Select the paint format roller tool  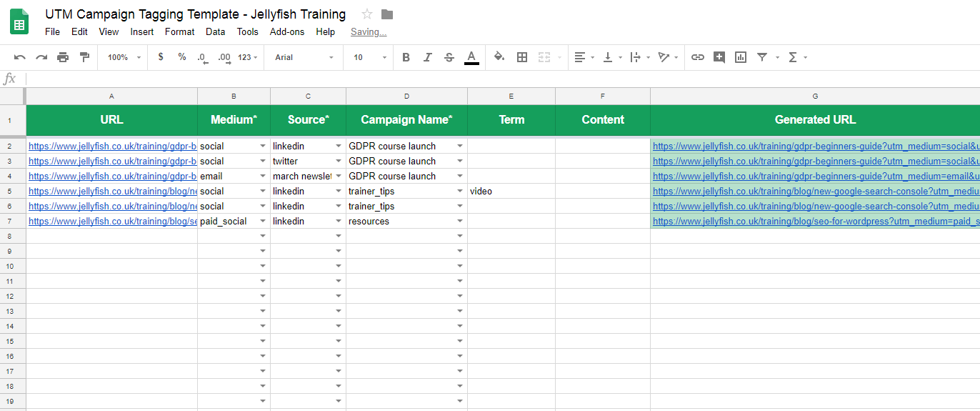[x=84, y=57]
